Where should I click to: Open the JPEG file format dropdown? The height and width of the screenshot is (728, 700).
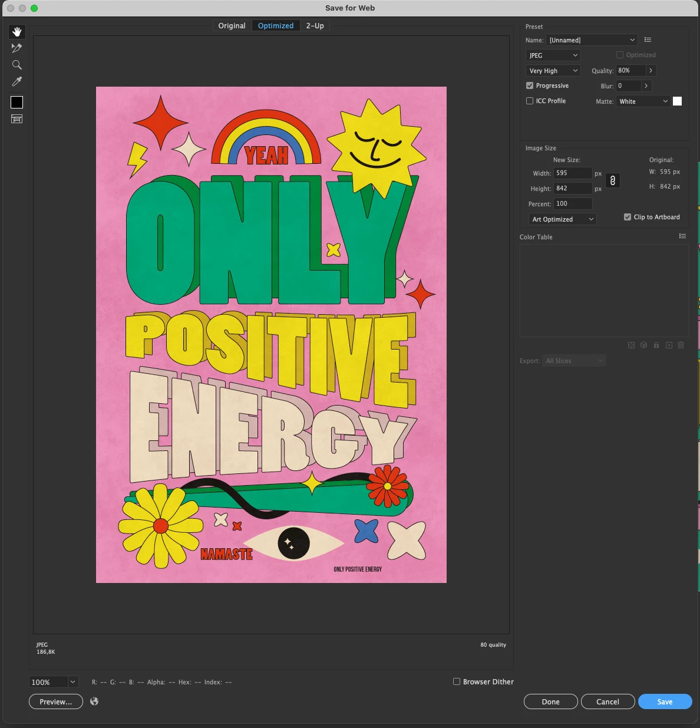tap(553, 55)
